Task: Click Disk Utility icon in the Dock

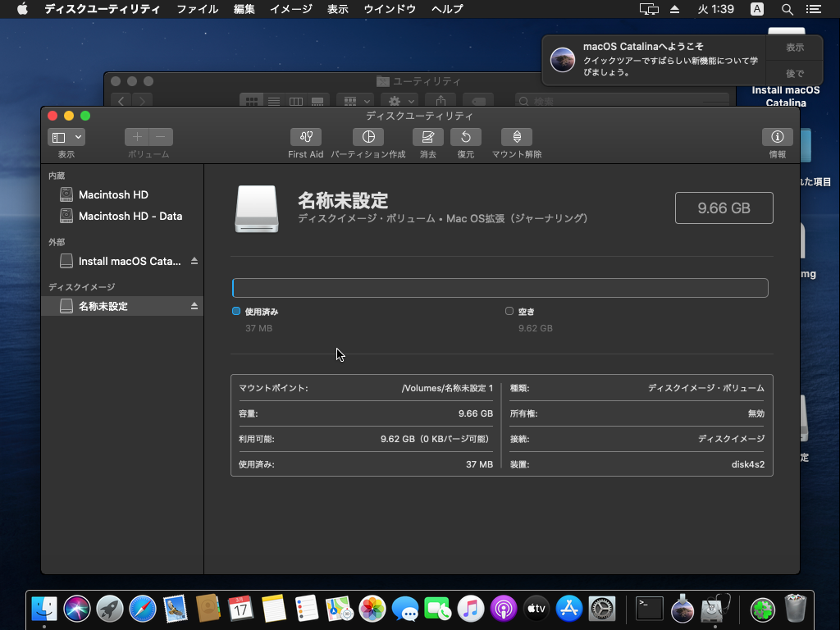Action: (x=715, y=609)
